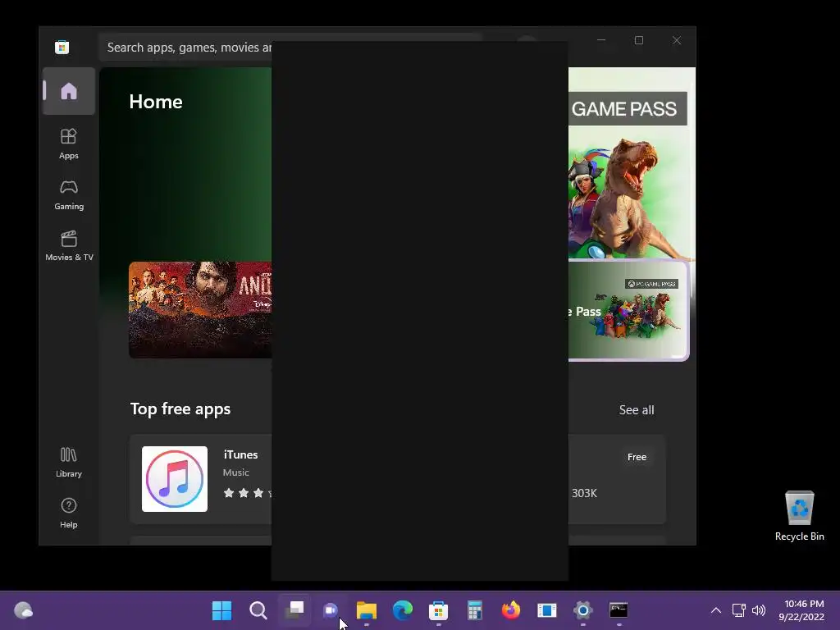Open the iTunes app icon
Image resolution: width=840 pixels, height=630 pixels.
[x=175, y=479]
